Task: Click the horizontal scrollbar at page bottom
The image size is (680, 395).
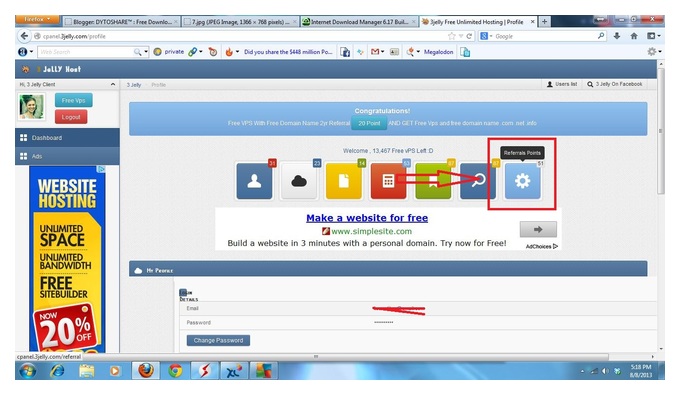Action: 316,356
